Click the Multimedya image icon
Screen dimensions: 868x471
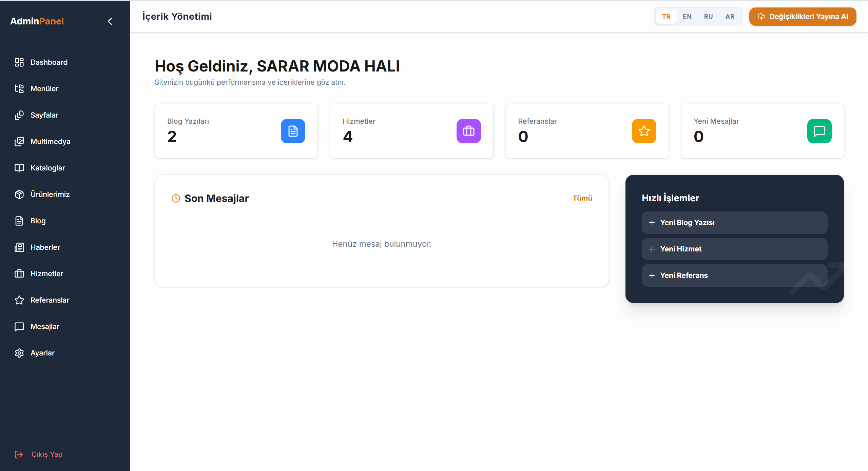pos(19,142)
